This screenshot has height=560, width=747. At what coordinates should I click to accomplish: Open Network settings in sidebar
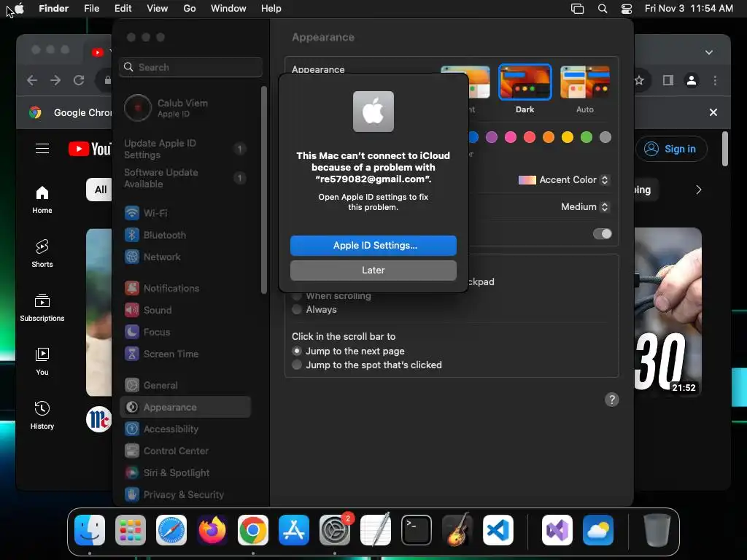tap(186, 257)
